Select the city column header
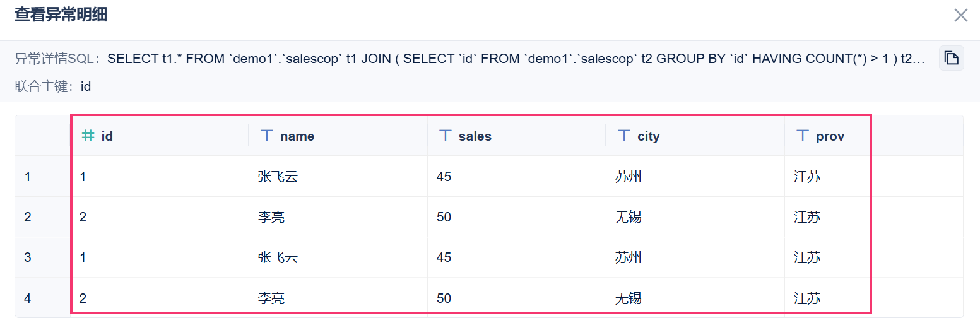This screenshot has width=980, height=318. click(695, 136)
